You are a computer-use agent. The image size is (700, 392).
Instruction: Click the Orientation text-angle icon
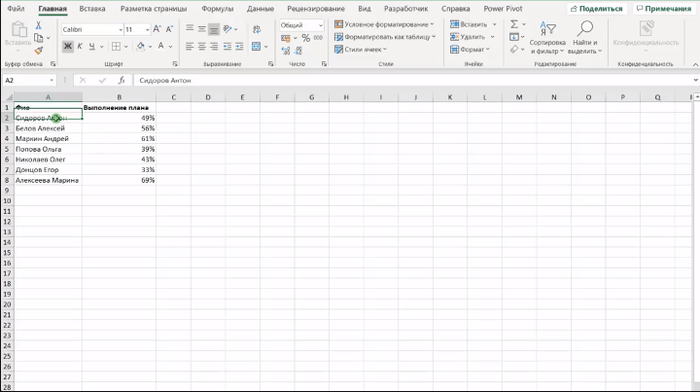(x=228, y=29)
